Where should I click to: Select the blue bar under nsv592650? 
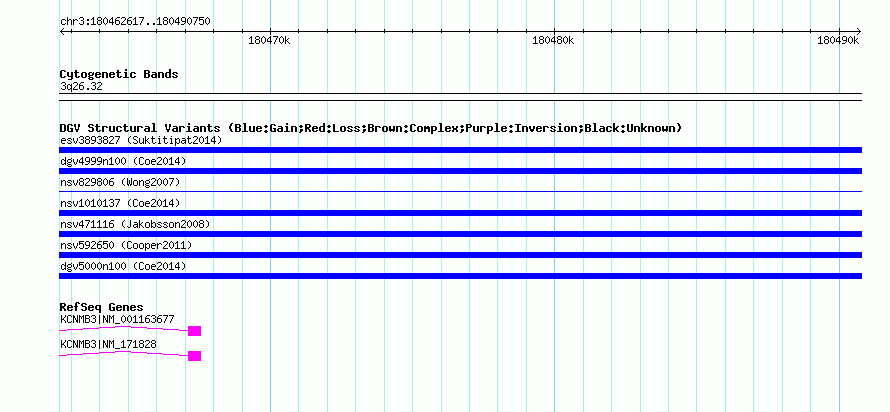460,255
